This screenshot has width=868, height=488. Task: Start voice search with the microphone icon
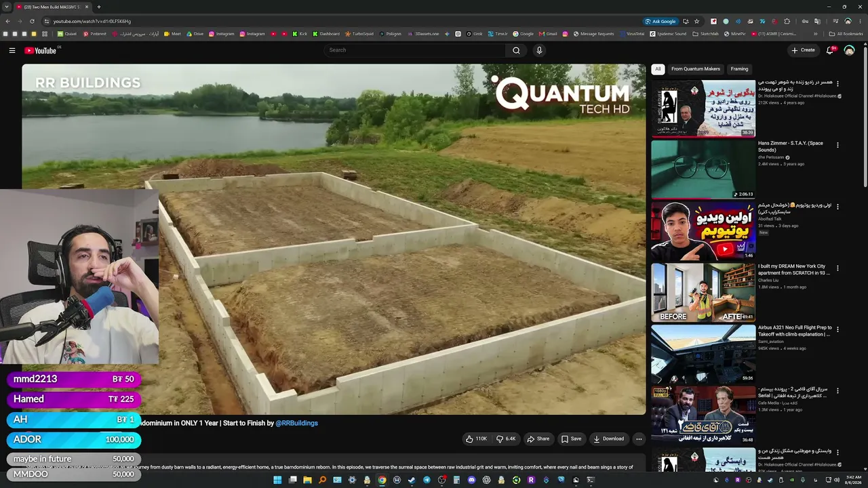tap(539, 50)
